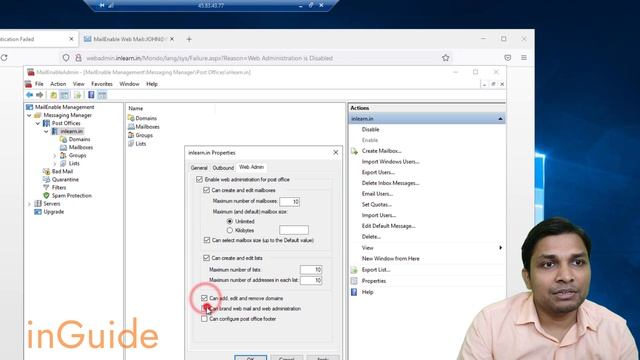Switch to the MailEnable Web Mail browser tab
The height and width of the screenshot is (360, 640).
[129, 39]
